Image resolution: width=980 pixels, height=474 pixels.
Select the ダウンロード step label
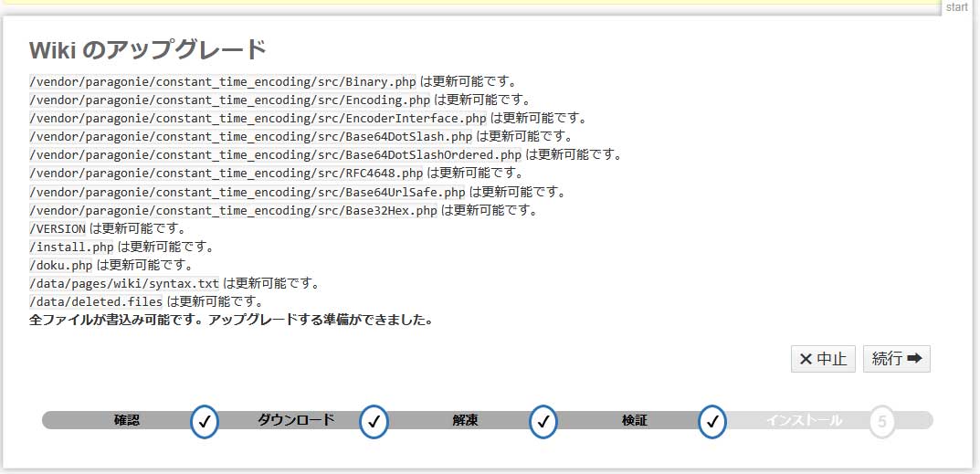(296, 420)
